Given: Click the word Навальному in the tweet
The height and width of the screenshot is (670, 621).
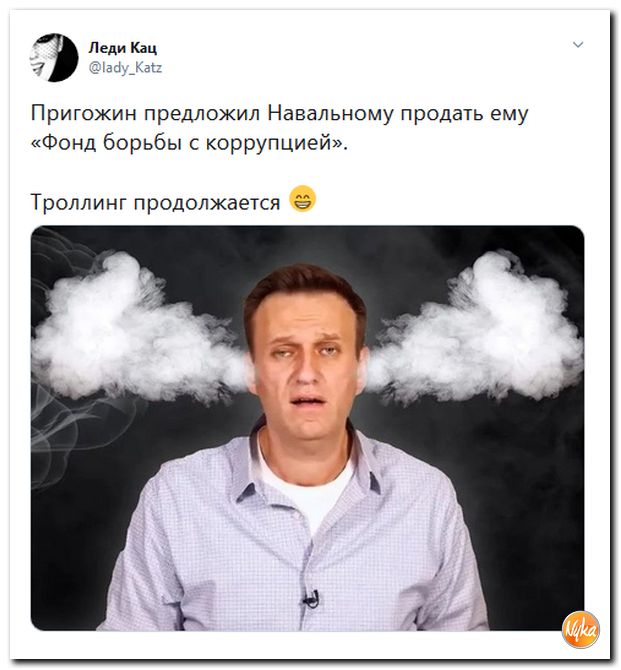Looking at the screenshot, I should pyautogui.click(x=330, y=114).
